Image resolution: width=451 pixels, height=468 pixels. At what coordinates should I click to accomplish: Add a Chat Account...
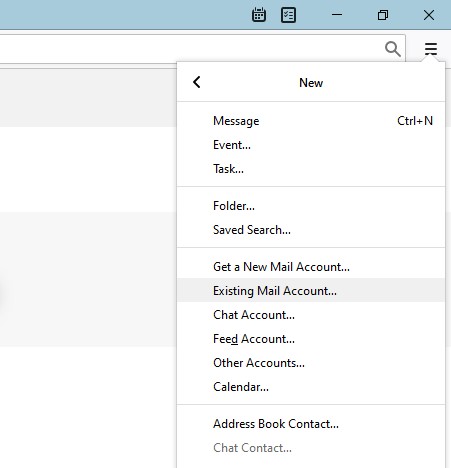(x=311, y=315)
